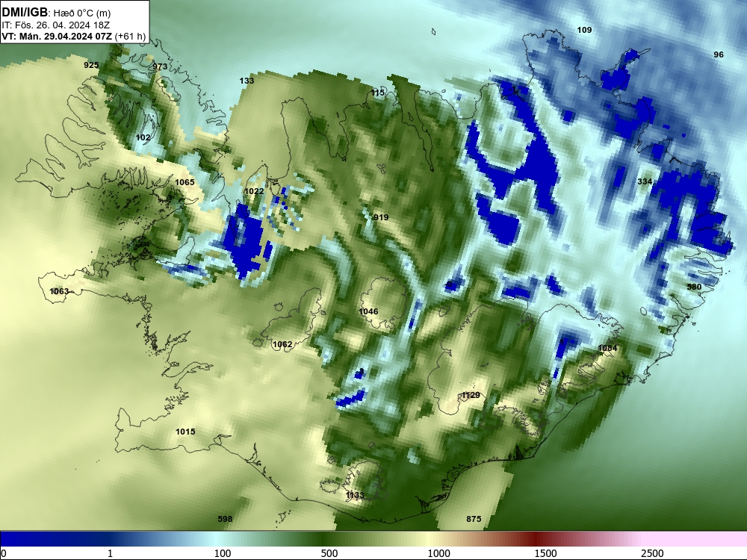This screenshot has width=747, height=560.
Task: Click the 598 value label
Action: coord(225,519)
